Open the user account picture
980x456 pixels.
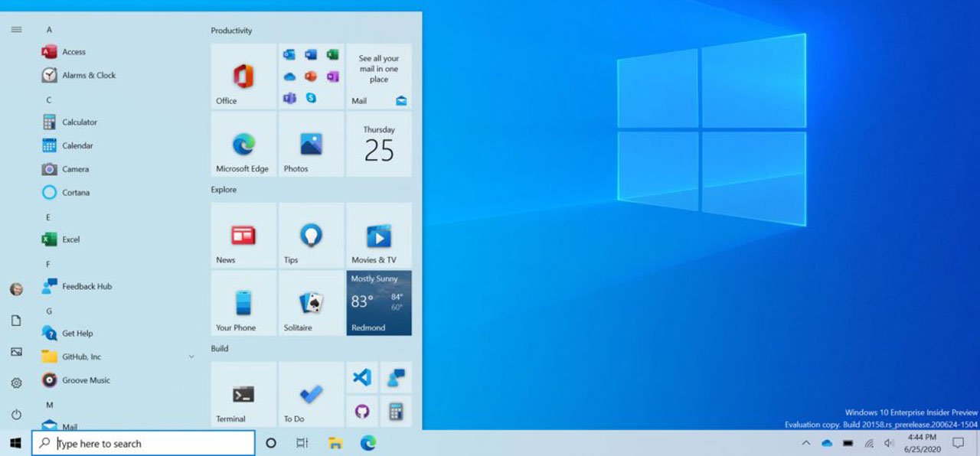point(16,289)
